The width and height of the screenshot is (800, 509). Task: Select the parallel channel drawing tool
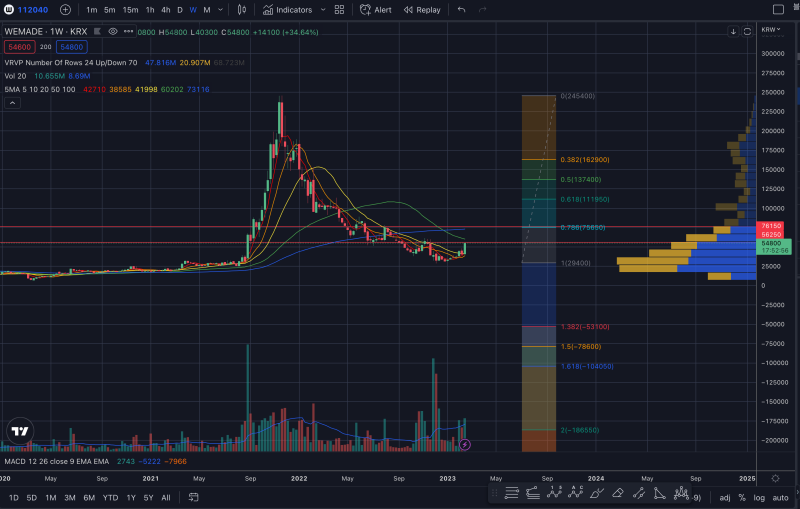639,493
